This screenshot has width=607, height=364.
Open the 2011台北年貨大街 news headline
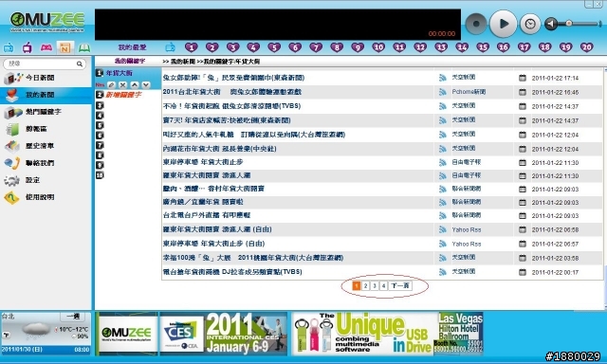(231, 92)
